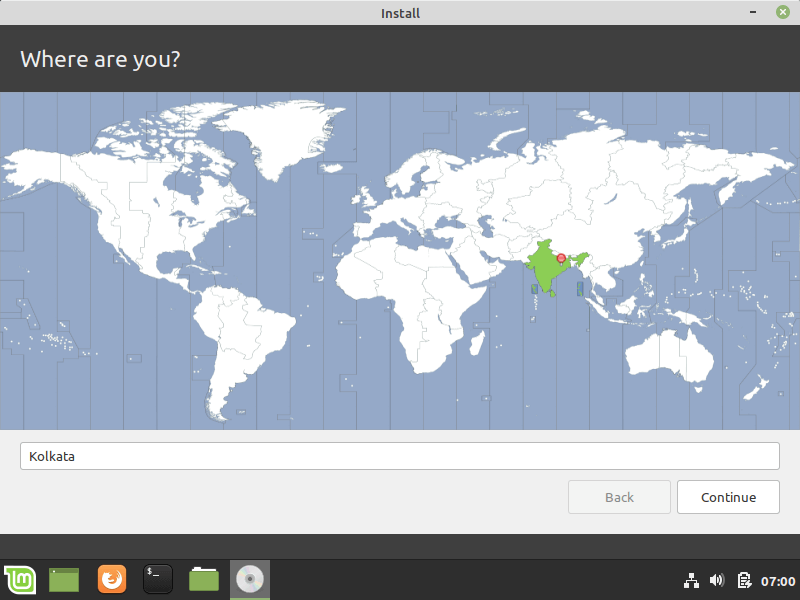Click the red location pin on India

561,259
